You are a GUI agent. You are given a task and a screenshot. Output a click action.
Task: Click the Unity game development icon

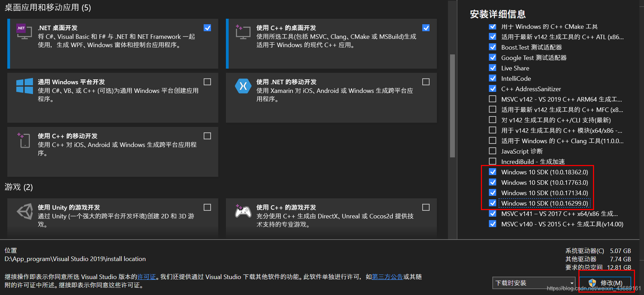pyautogui.click(x=25, y=211)
